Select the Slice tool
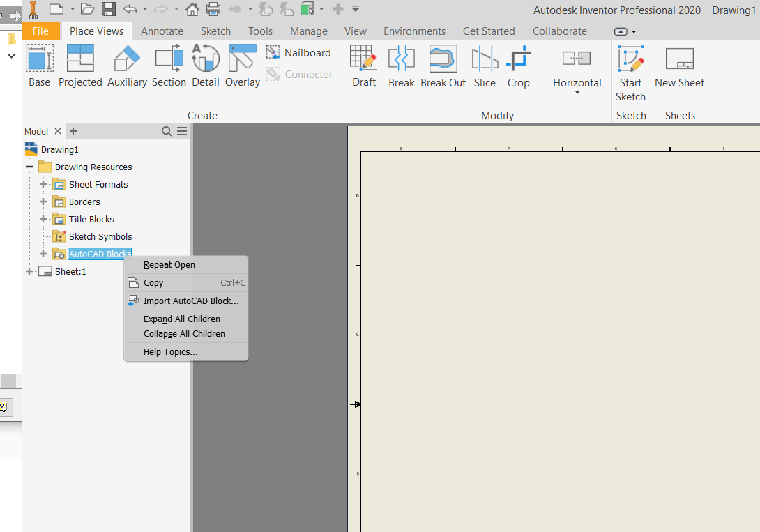This screenshot has width=760, height=532. pos(485,66)
